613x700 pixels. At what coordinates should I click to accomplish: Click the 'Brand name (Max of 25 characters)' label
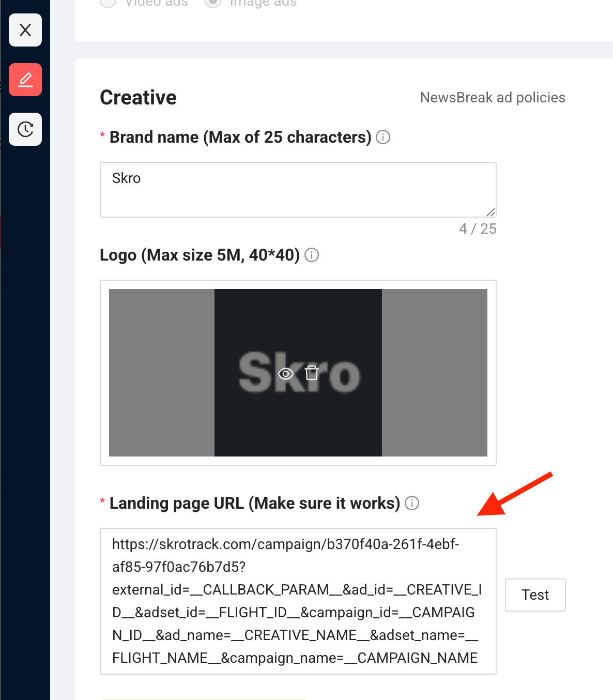240,137
